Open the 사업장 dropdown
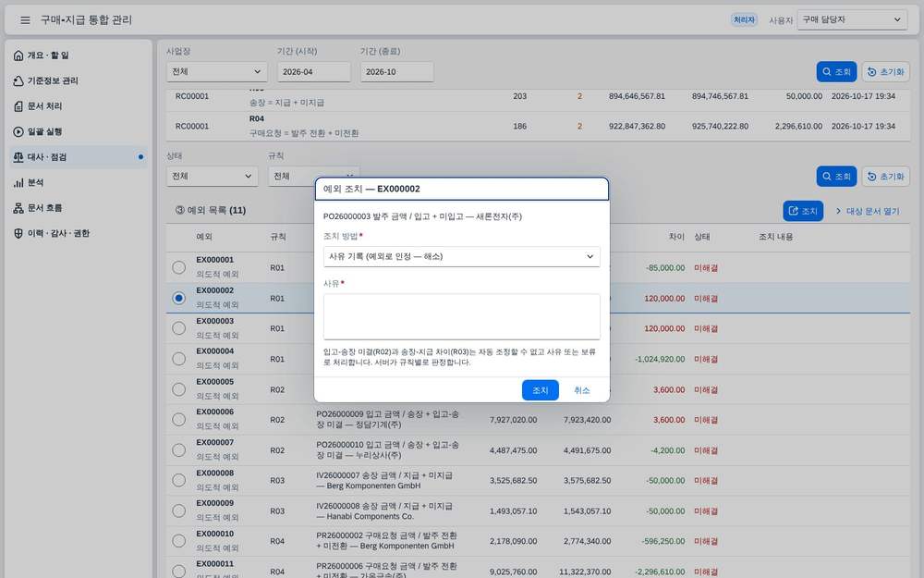The image size is (924, 578). coord(216,72)
